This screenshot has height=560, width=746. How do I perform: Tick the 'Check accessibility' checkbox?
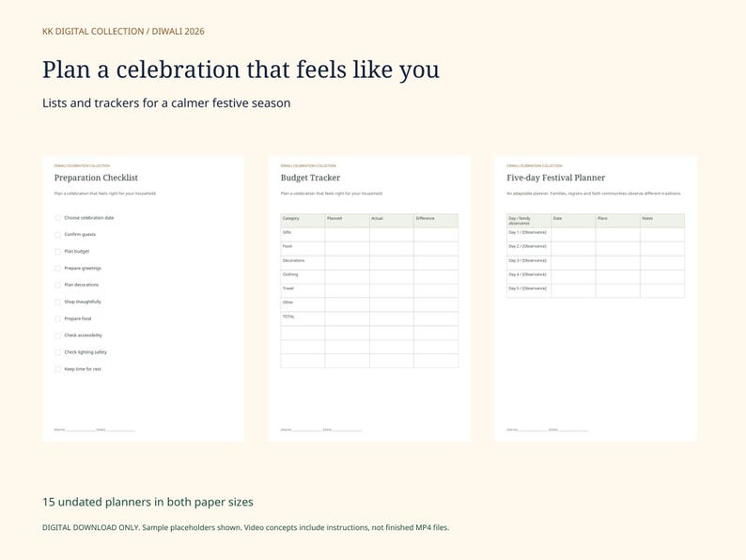coord(57,335)
